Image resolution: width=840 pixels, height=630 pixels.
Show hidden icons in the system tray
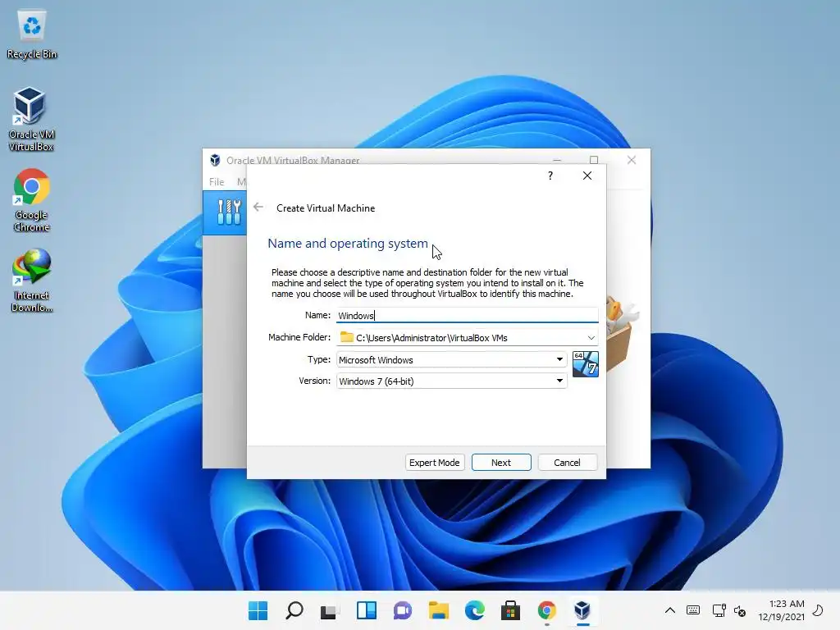coord(669,610)
